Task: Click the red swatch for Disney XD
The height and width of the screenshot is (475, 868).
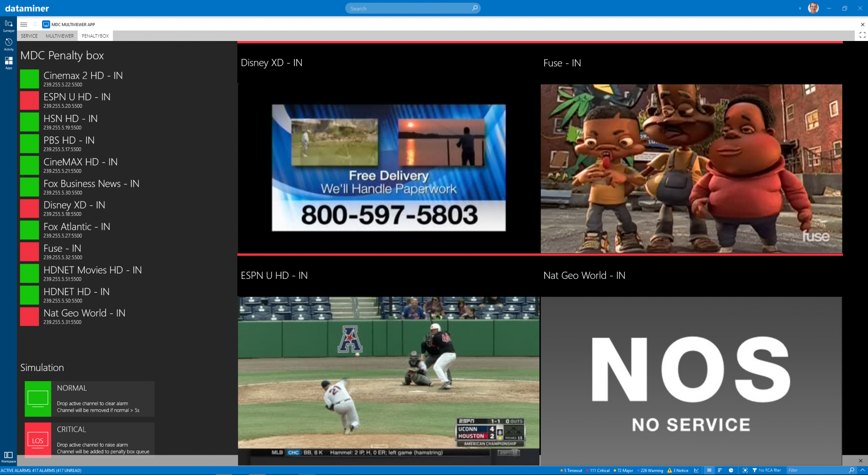Action: pos(30,208)
